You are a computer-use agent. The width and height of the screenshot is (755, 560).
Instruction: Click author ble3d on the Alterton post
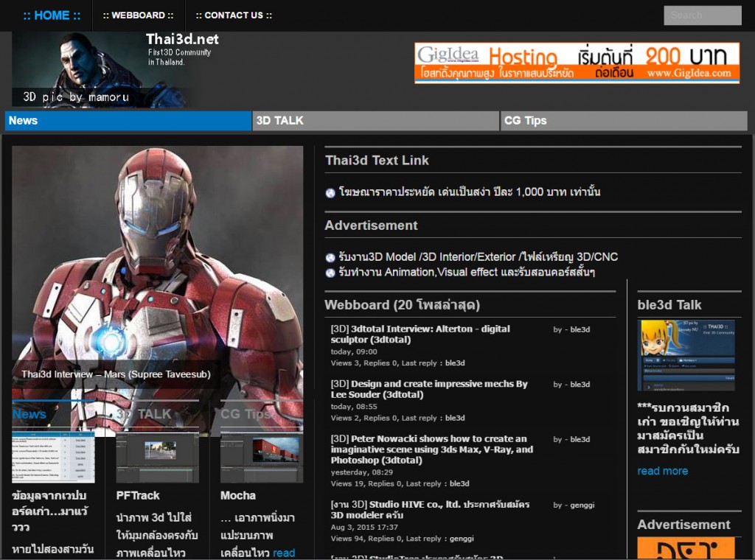[x=580, y=329]
